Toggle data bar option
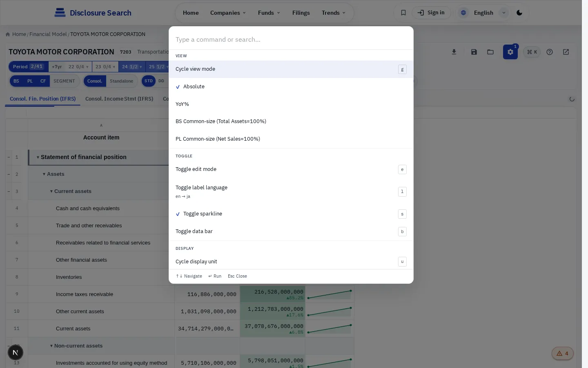588x368 pixels. 291,231
